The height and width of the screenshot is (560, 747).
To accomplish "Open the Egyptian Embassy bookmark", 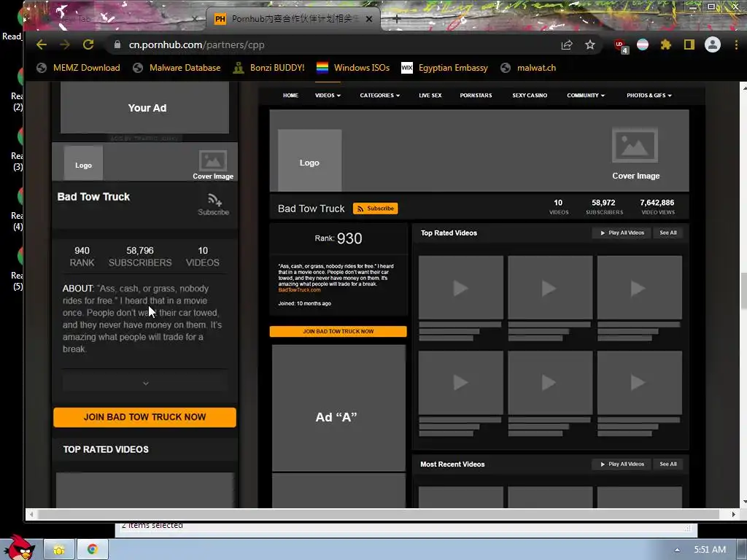I will pyautogui.click(x=444, y=68).
